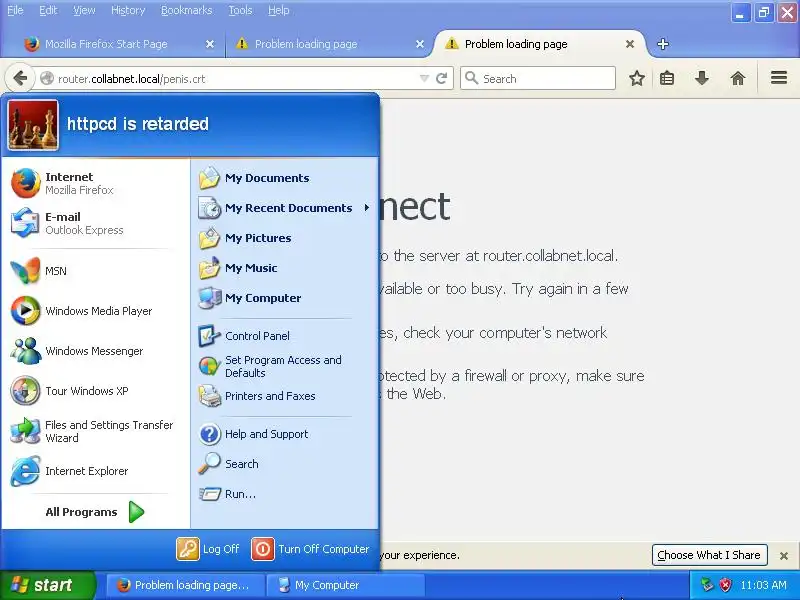
Task: Click red security shield tray icon
Action: click(724, 585)
